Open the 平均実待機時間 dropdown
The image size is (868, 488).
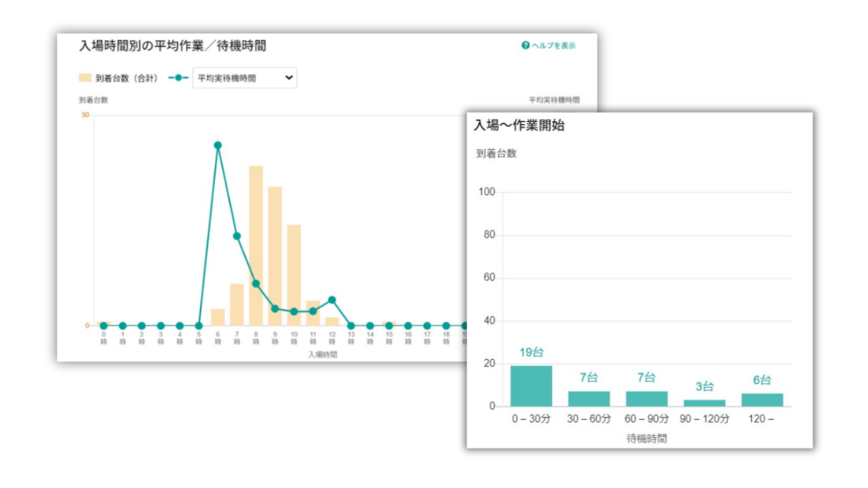[245, 78]
